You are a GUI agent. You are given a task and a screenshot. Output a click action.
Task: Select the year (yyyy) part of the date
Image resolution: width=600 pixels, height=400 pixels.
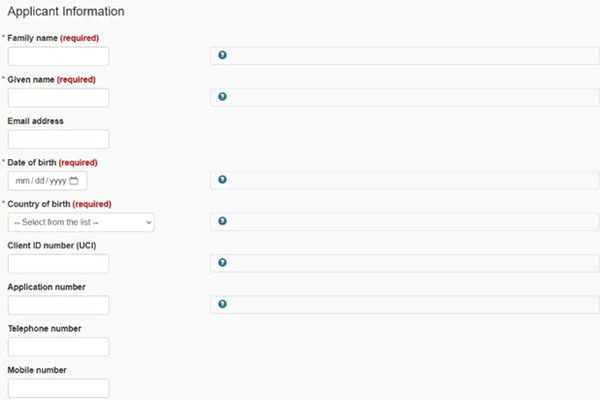coord(57,181)
